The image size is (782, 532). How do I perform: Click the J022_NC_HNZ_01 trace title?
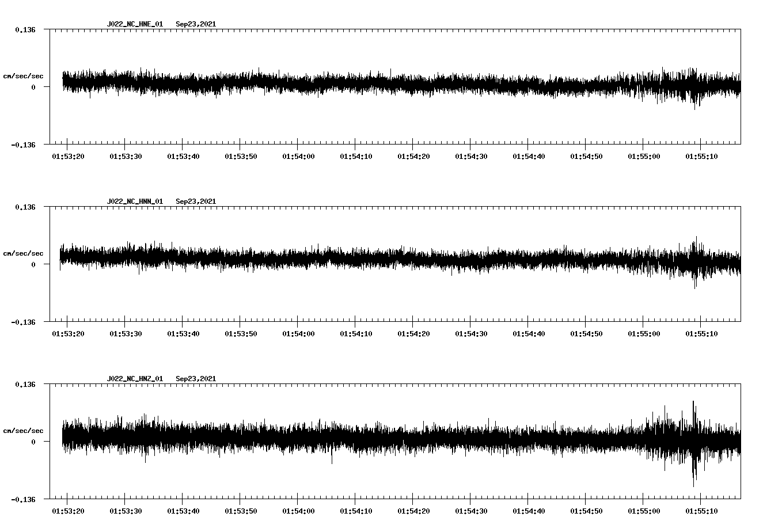point(135,379)
